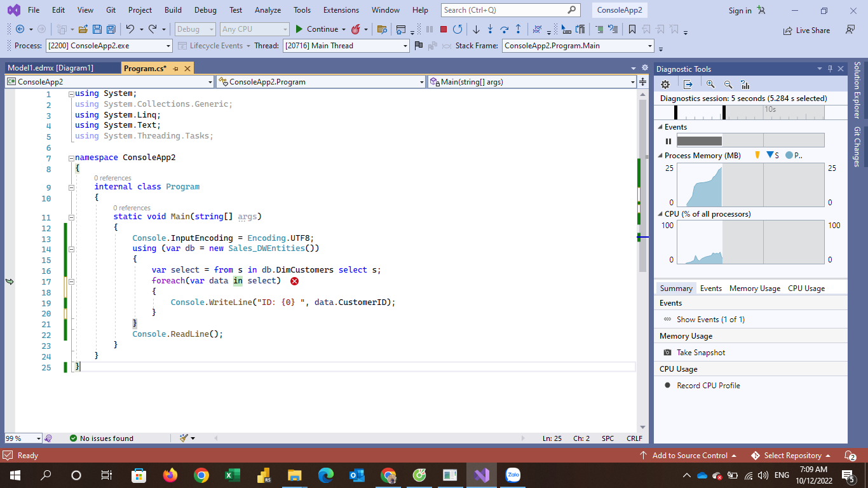Open the Process dropdown for ConsoleApp2.exe
868x488 pixels.
pos(168,46)
